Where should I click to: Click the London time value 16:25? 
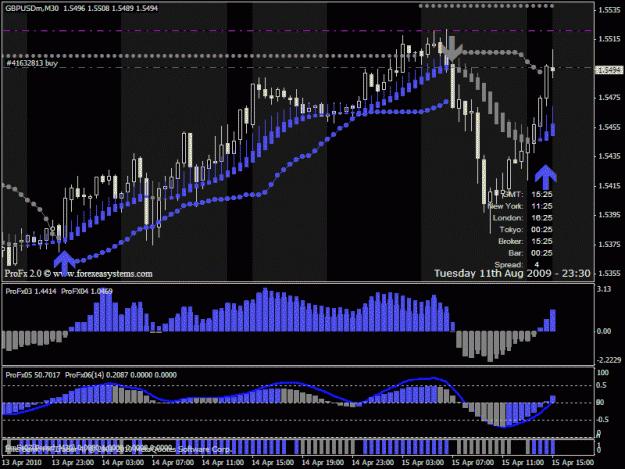542,218
